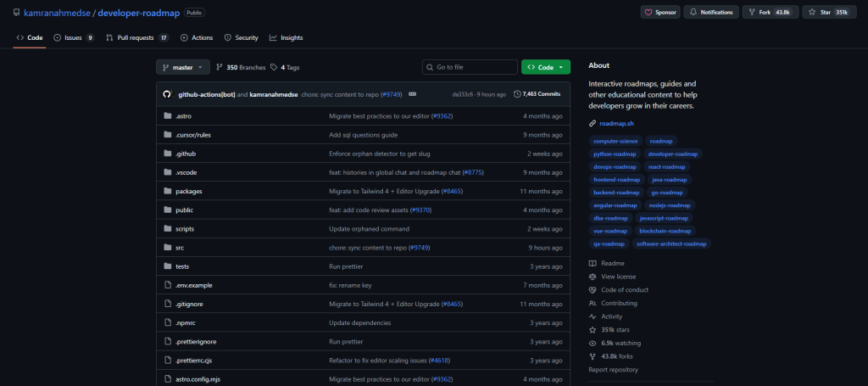Click the developer-roadmap repository name

tap(138, 13)
